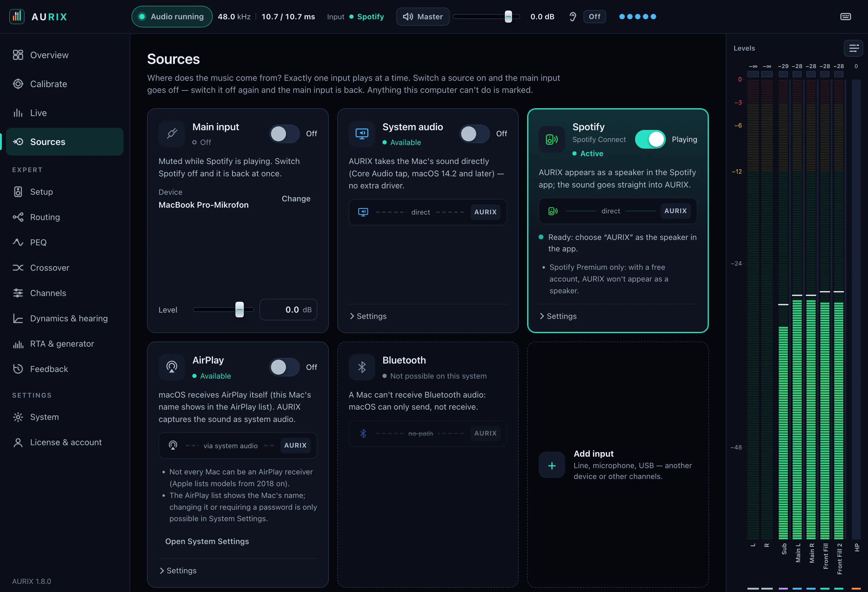The width and height of the screenshot is (868, 592).
Task: Click the Main R channel level meter
Action: tap(811, 309)
